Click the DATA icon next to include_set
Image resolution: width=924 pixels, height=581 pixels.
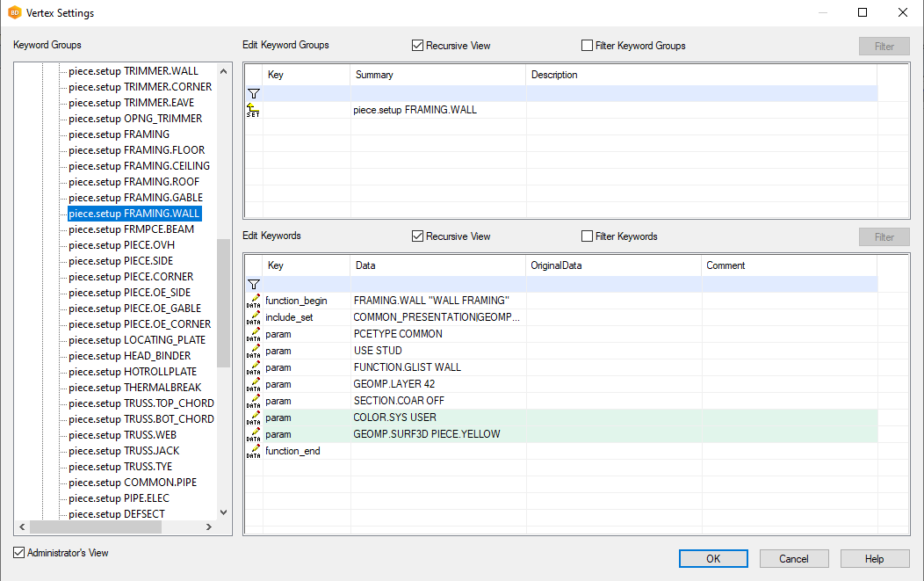tap(253, 317)
